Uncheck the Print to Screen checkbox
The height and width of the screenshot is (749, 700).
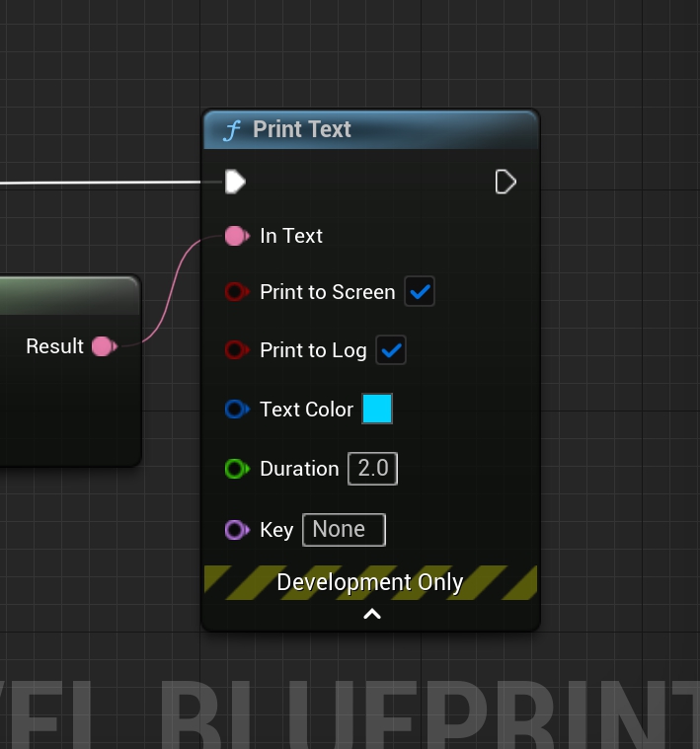click(x=420, y=291)
